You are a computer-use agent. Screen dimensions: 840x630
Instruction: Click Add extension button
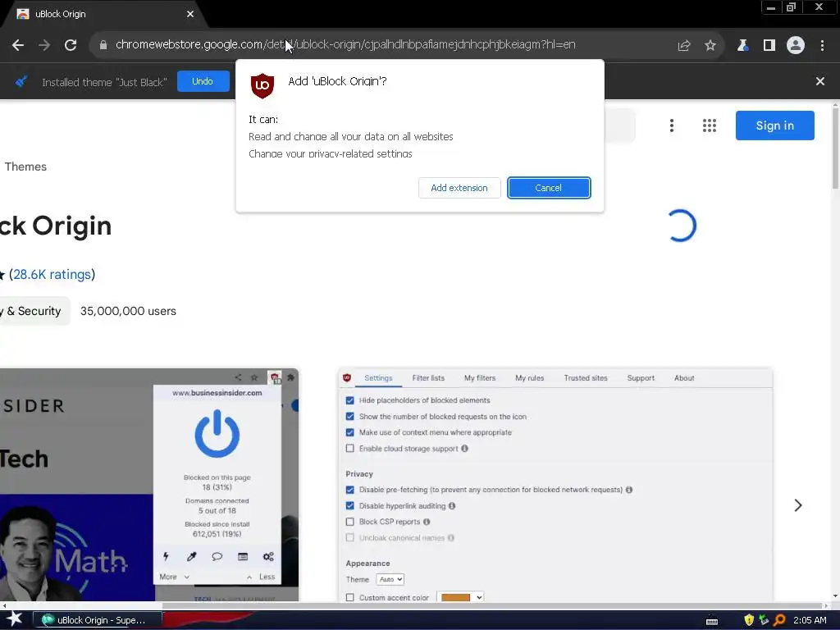(459, 188)
